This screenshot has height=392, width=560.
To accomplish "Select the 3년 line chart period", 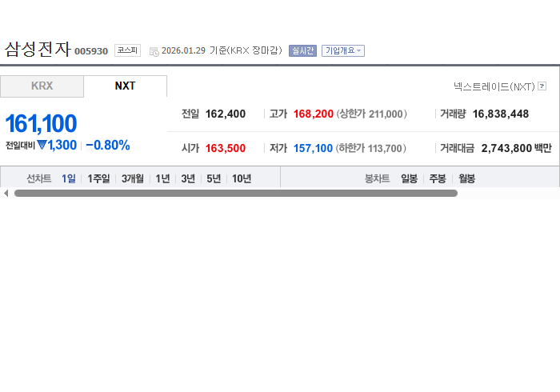I will [188, 178].
